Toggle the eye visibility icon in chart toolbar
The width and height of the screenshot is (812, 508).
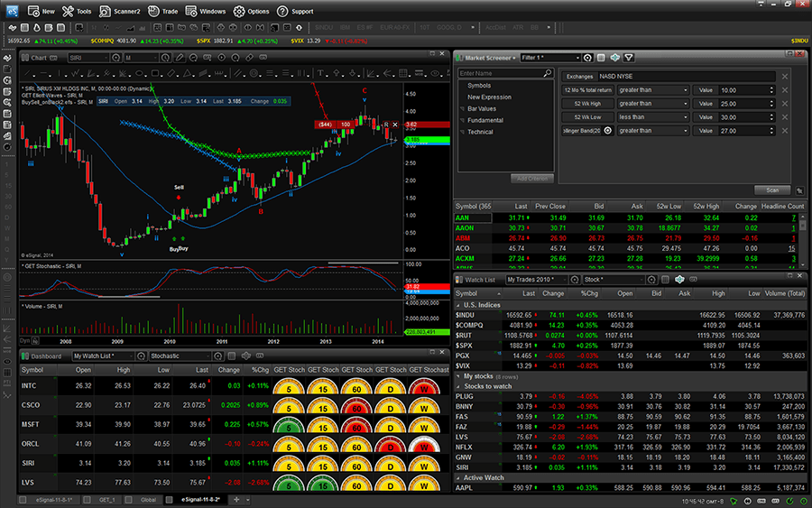tap(435, 73)
